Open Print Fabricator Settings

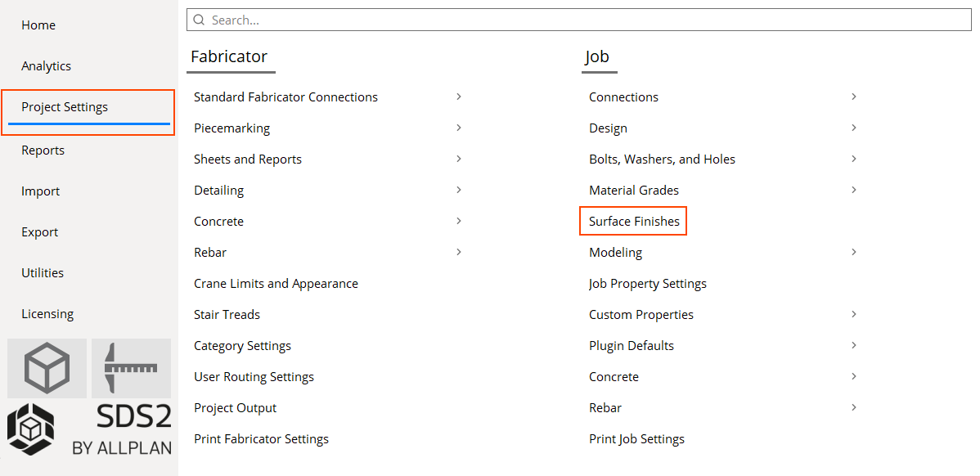tap(261, 438)
